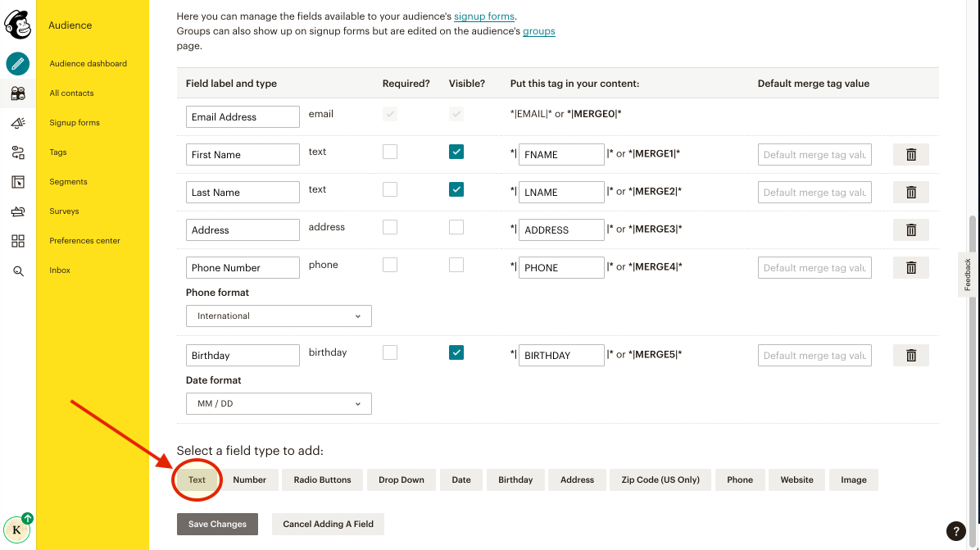Screen dimensions: 980x550
Task: Open the Campaigns megaphone icon
Action: [18, 122]
